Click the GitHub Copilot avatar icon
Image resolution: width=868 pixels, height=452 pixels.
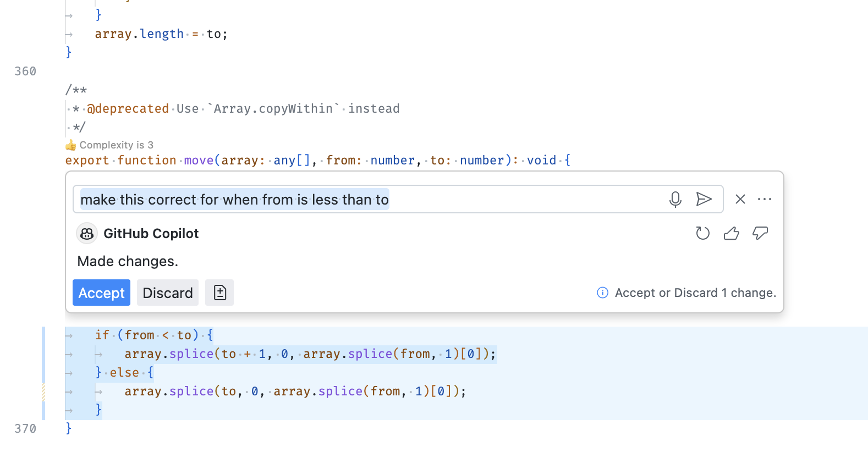pos(87,234)
